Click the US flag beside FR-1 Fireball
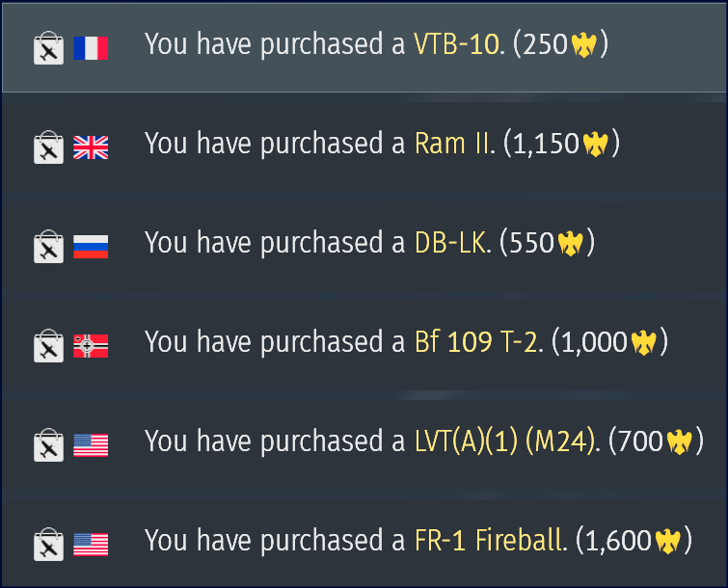Screen dimensions: 728x588 pos(91,545)
